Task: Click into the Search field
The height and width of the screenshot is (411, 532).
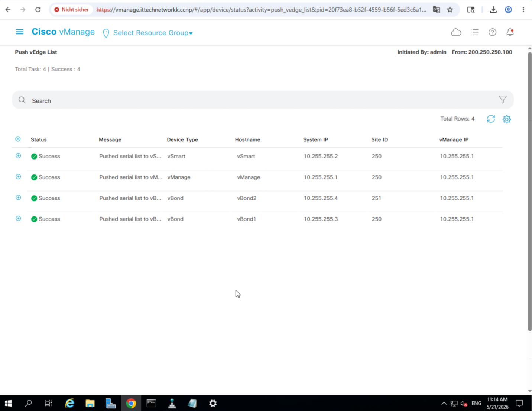Action: click(263, 100)
